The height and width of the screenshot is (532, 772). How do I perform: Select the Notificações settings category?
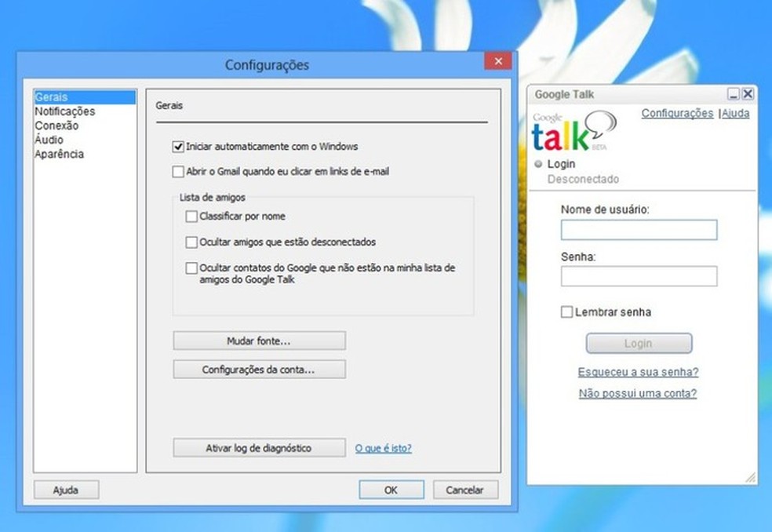64,111
